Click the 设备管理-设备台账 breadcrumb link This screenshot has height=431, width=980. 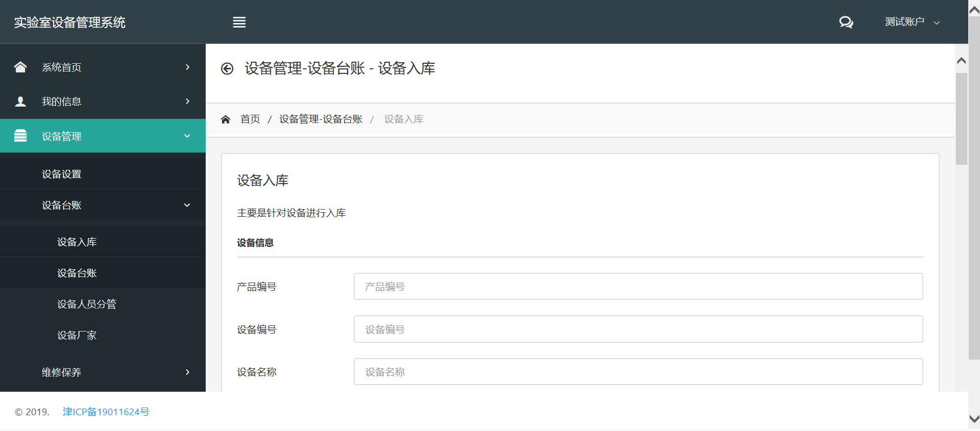coord(321,119)
